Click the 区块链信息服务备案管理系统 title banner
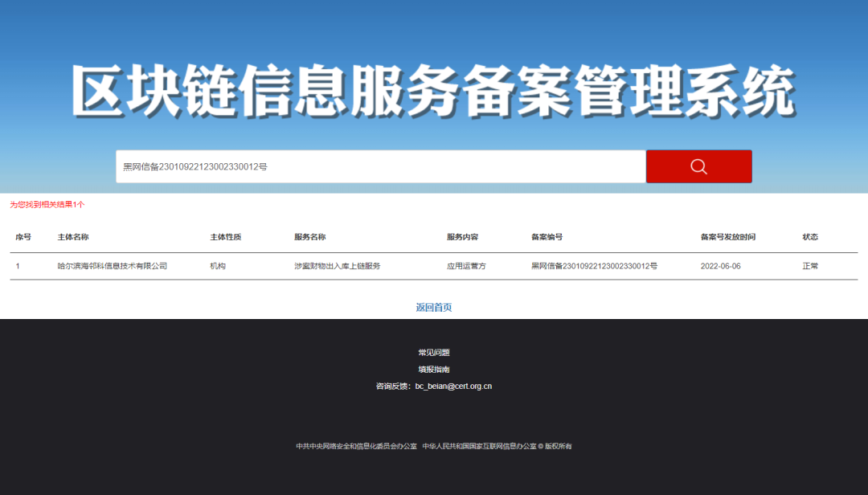This screenshot has width=868, height=495. pos(433,91)
